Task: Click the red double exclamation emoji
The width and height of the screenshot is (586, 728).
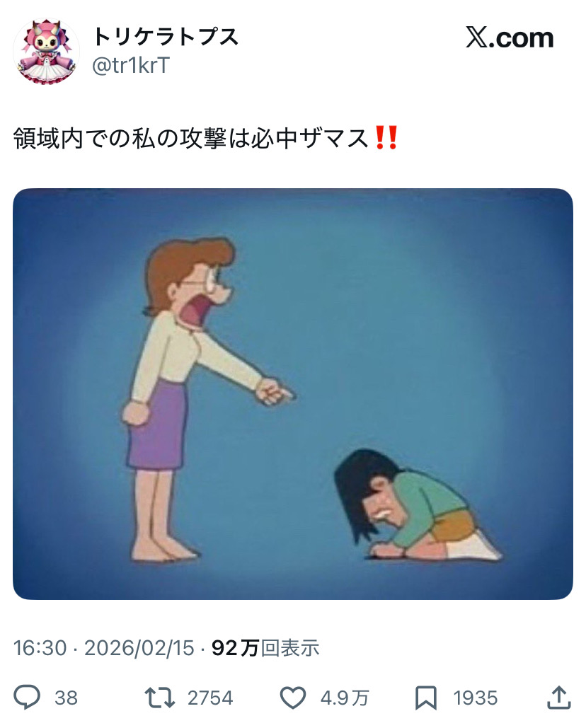Action: (x=386, y=138)
